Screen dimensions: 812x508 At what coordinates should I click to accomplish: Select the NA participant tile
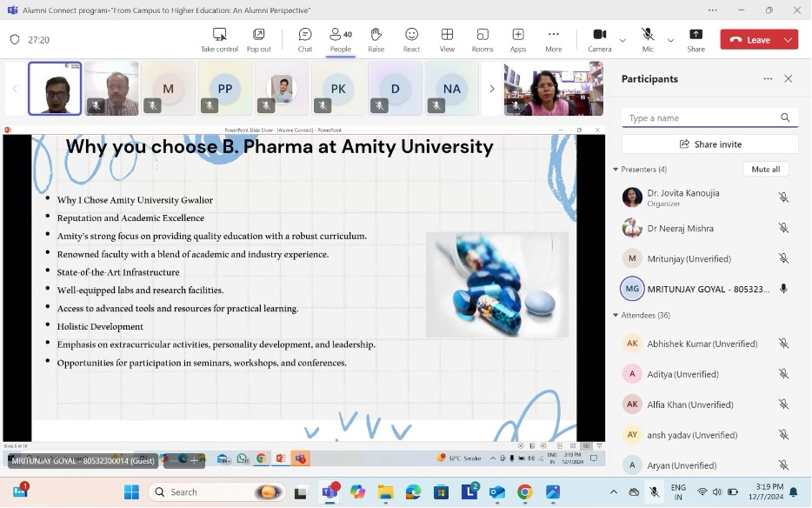(451, 88)
